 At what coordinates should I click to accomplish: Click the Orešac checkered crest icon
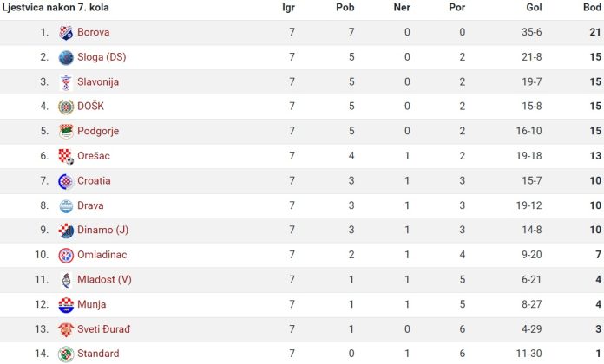(x=66, y=157)
